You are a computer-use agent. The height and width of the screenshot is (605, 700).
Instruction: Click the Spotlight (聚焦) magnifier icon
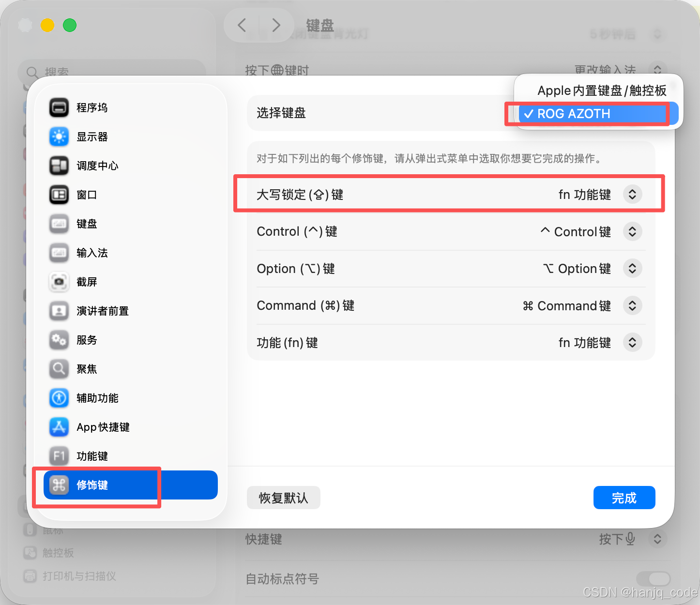pyautogui.click(x=59, y=369)
